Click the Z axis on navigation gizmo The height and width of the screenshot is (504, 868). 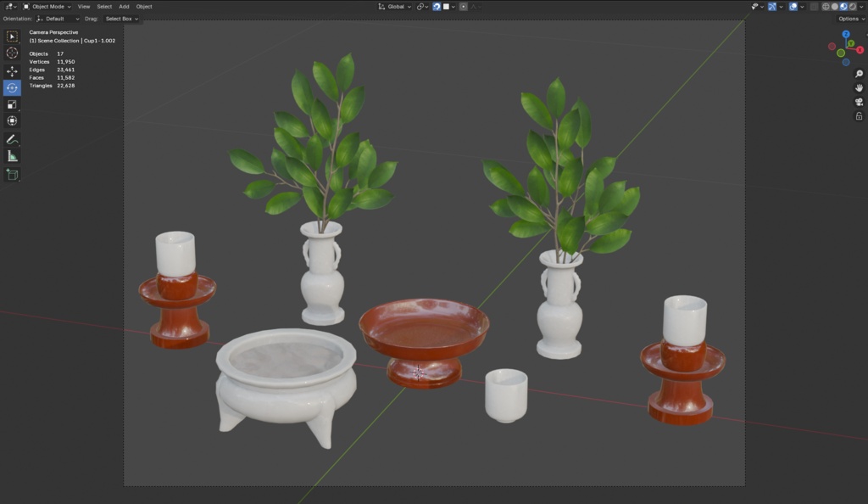pyautogui.click(x=846, y=34)
